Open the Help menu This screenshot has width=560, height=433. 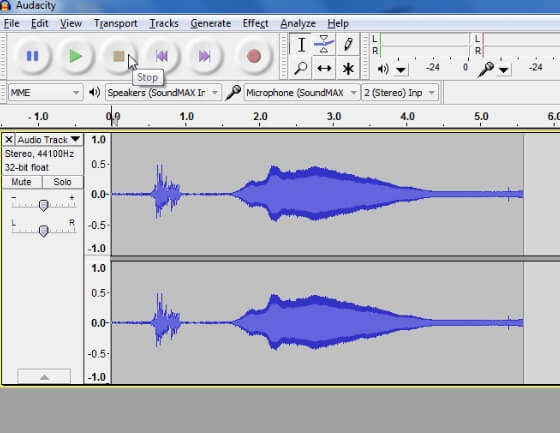click(x=338, y=24)
